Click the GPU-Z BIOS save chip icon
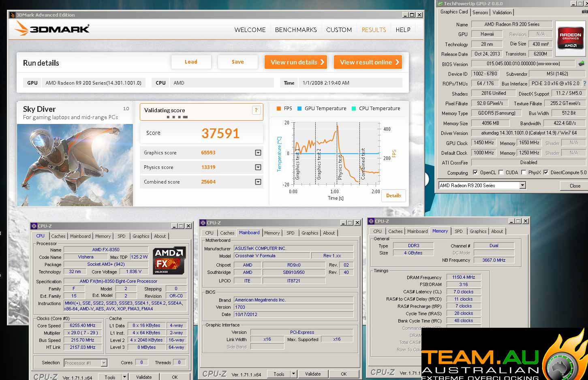This screenshot has width=588, height=380. tap(582, 64)
